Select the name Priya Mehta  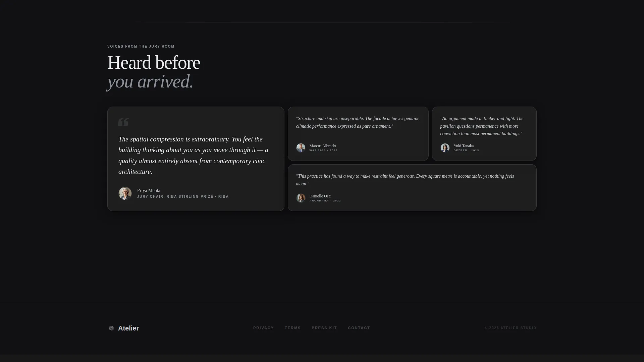click(x=149, y=190)
